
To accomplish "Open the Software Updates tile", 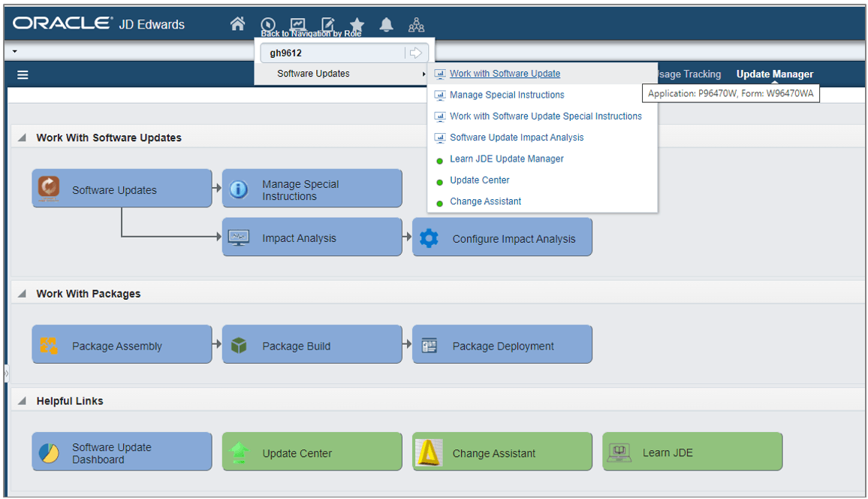I will point(122,189).
